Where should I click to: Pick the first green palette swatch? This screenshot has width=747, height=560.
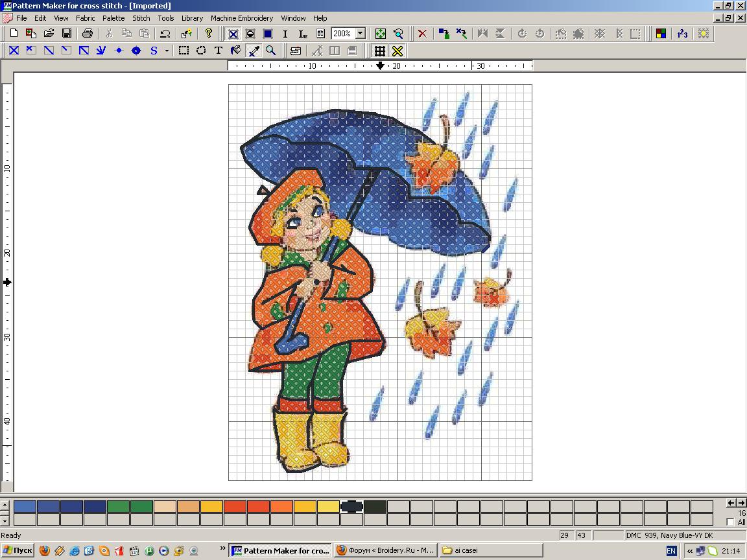[x=118, y=506]
